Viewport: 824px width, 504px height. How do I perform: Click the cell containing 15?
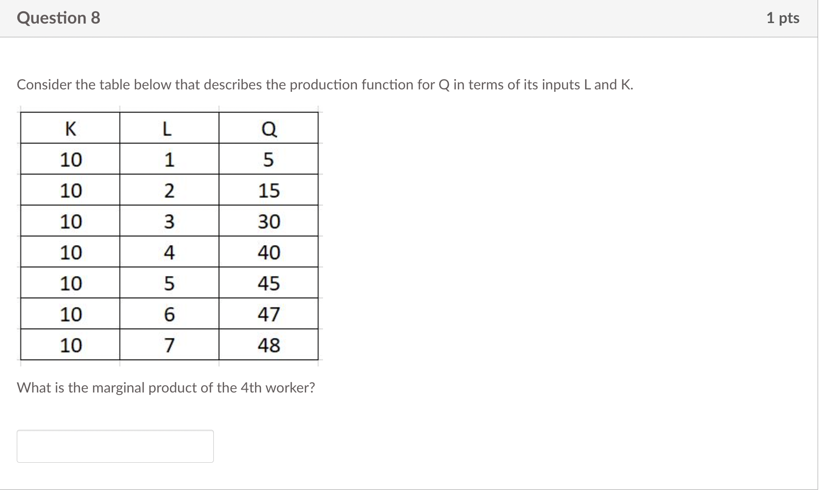[x=268, y=191]
